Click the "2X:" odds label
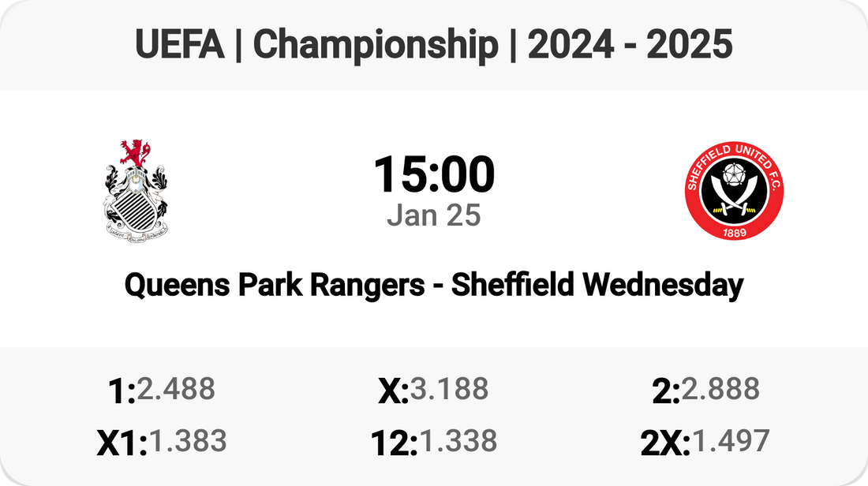Image resolution: width=868 pixels, height=486 pixels. [665, 444]
